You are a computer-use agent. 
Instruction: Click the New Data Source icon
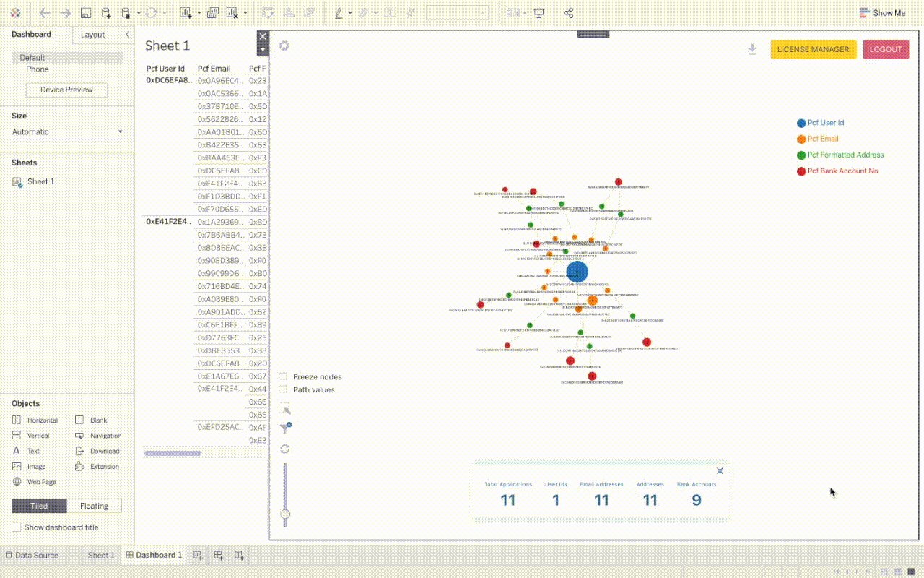point(106,13)
